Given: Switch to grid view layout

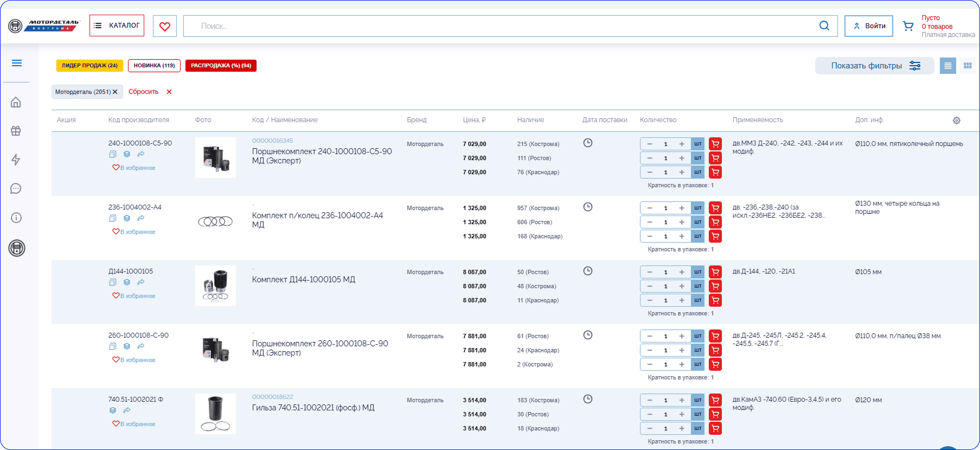Looking at the screenshot, I should tap(967, 66).
